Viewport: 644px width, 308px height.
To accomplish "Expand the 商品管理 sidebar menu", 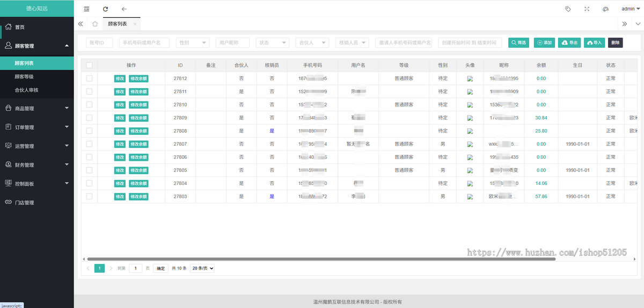I will point(36,109).
